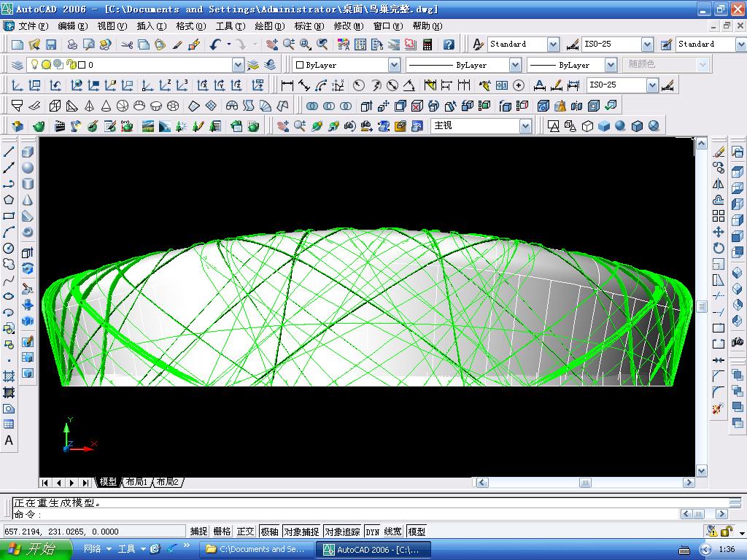This screenshot has width=747, height=560.
Task: Toggle 对象追踪 object tracking
Action: pos(342,532)
